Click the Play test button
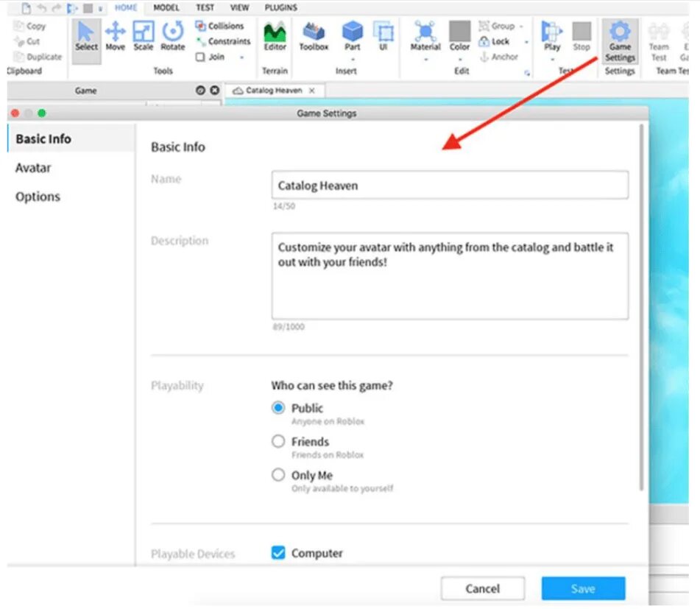Screen dimensions: 700x609 click(x=552, y=36)
